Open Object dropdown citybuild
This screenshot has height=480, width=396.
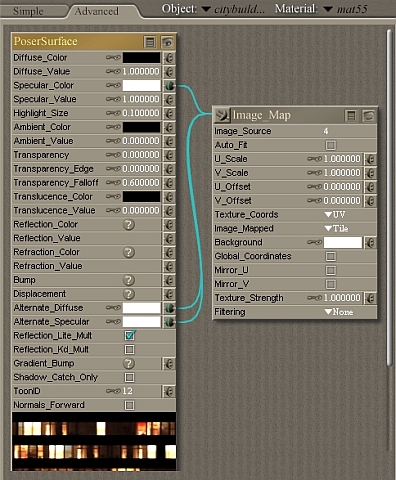pyautogui.click(x=233, y=9)
